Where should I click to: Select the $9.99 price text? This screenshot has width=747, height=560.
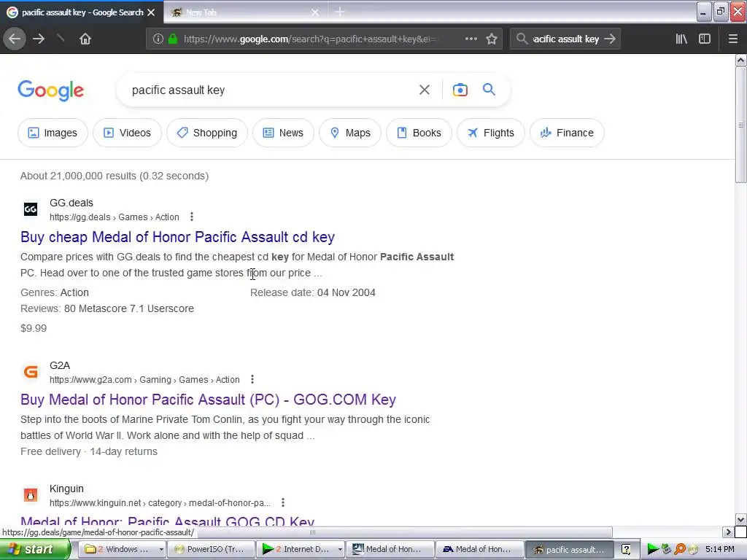point(34,328)
